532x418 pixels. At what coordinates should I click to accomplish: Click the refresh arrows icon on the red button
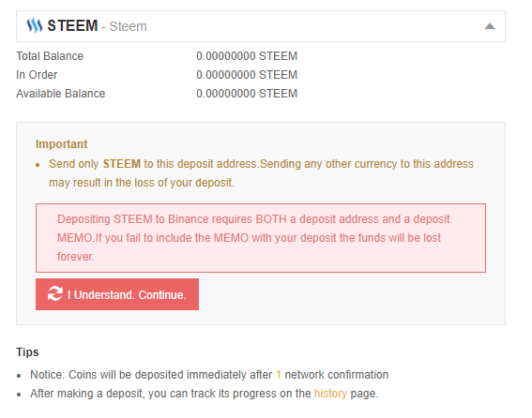click(55, 293)
